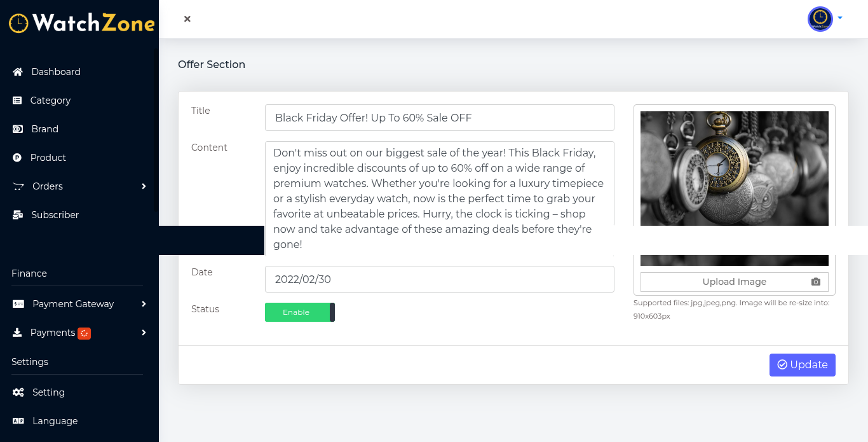Open the Subscriber menu item
This screenshot has width=868, height=442.
pyautogui.click(x=55, y=215)
